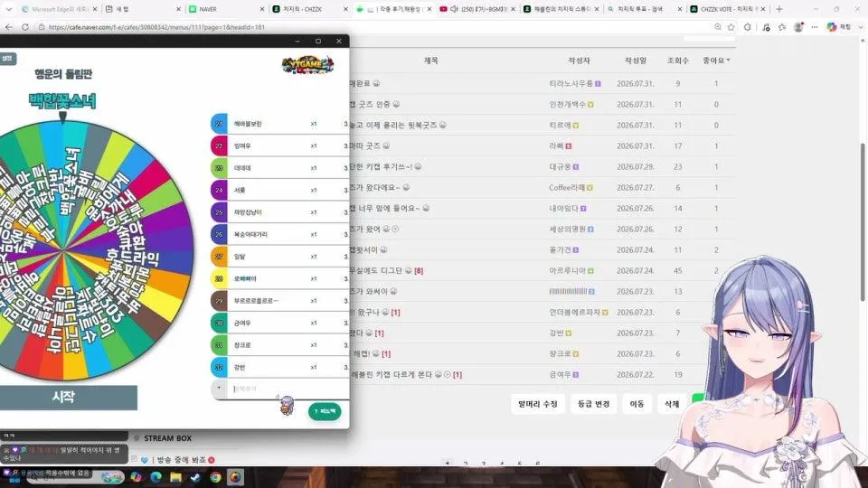Go to page 4 in the pagination
Viewport: 868px width, 488px height.
click(x=502, y=464)
